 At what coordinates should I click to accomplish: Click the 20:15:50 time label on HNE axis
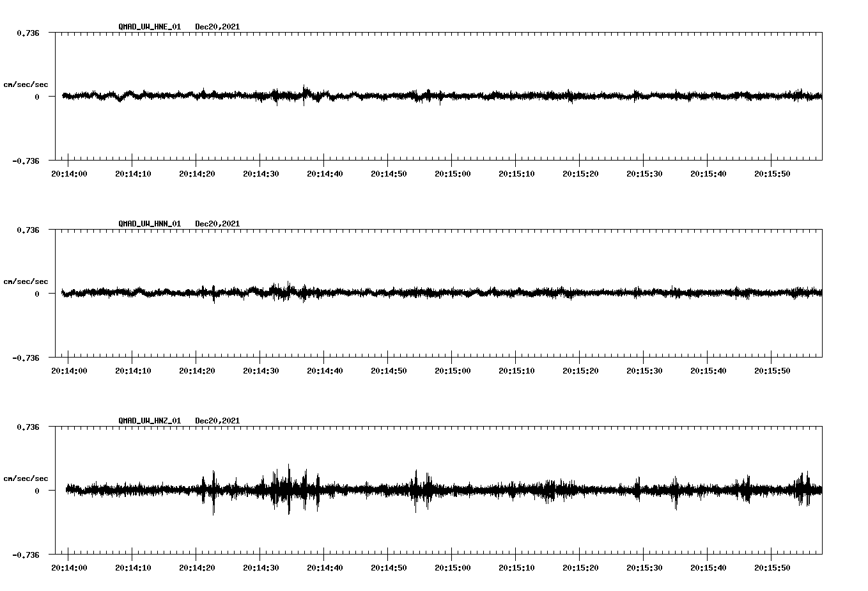pos(772,174)
